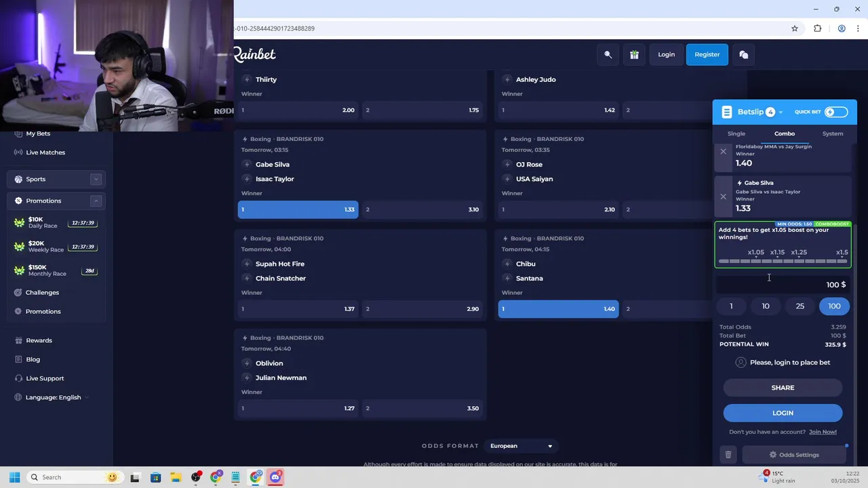Set stake to 25 preset
The height and width of the screenshot is (488, 868).
pos(800,306)
